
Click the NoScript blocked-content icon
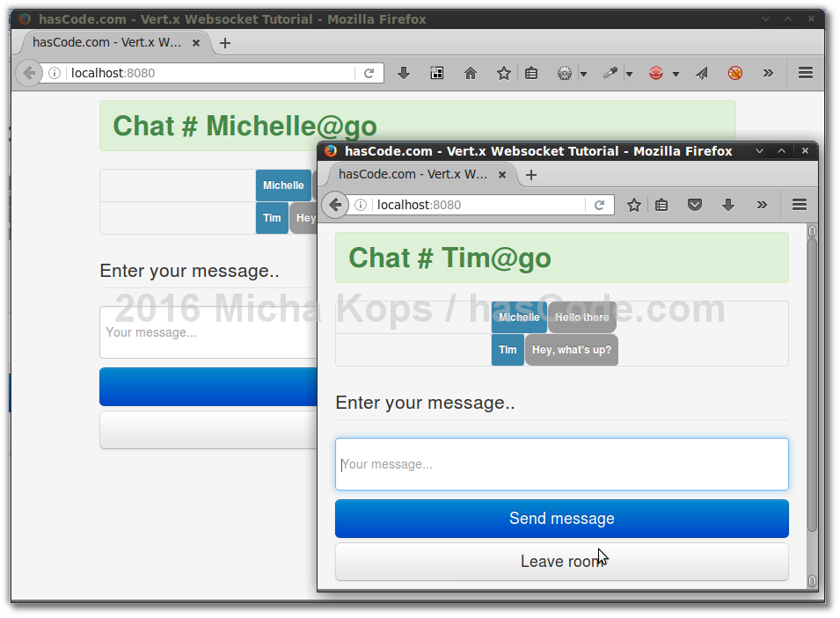(734, 73)
